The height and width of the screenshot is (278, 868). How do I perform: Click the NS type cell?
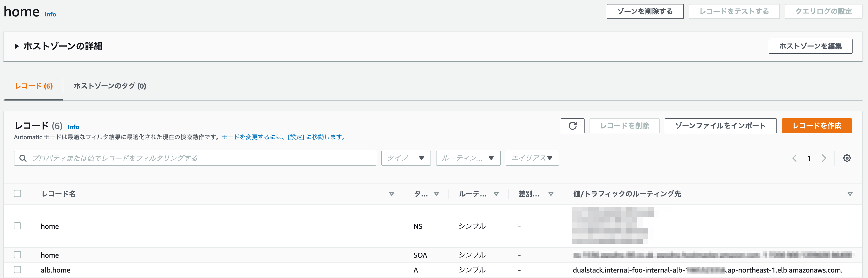(x=418, y=226)
